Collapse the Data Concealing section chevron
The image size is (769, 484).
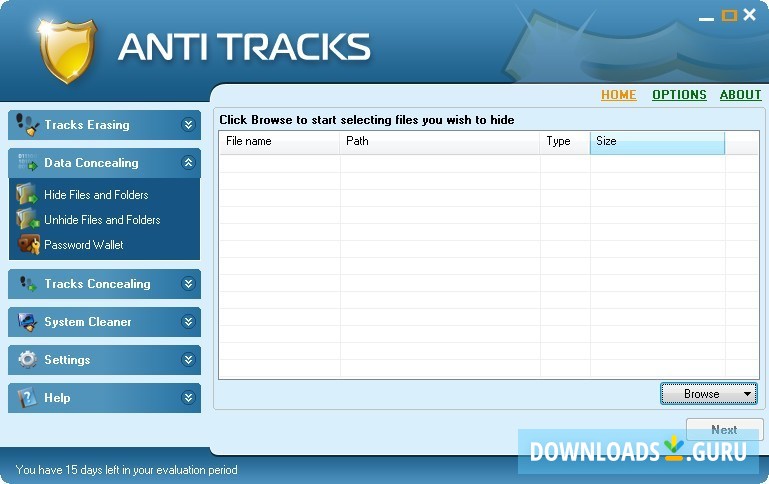[x=188, y=162]
